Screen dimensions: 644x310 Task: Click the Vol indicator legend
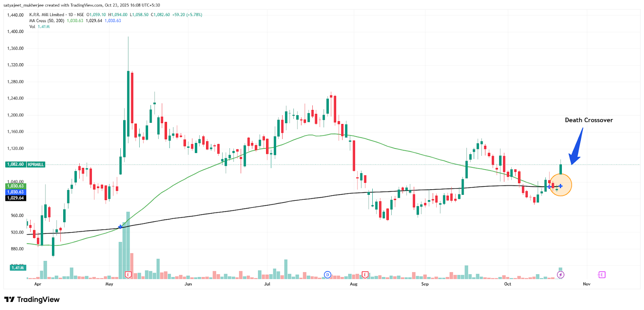coord(32,27)
